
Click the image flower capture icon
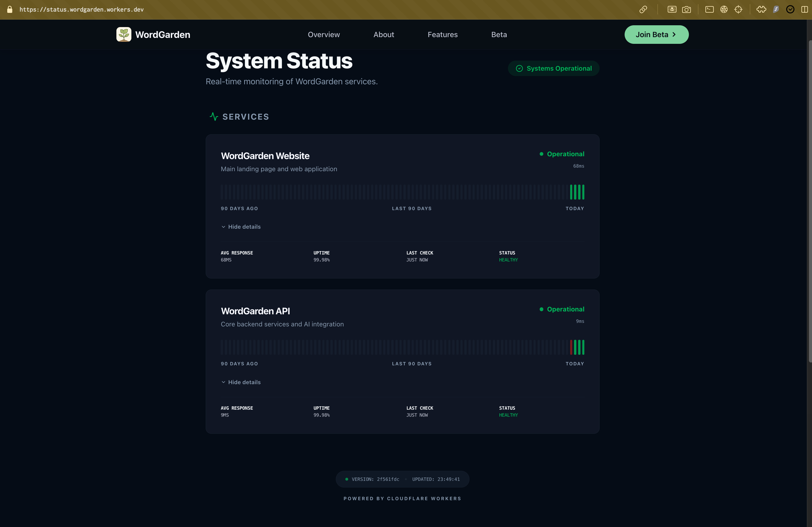click(x=672, y=10)
